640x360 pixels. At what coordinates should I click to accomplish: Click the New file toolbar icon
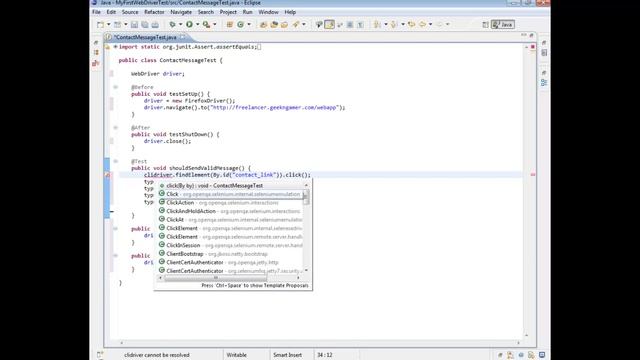pos(100,24)
